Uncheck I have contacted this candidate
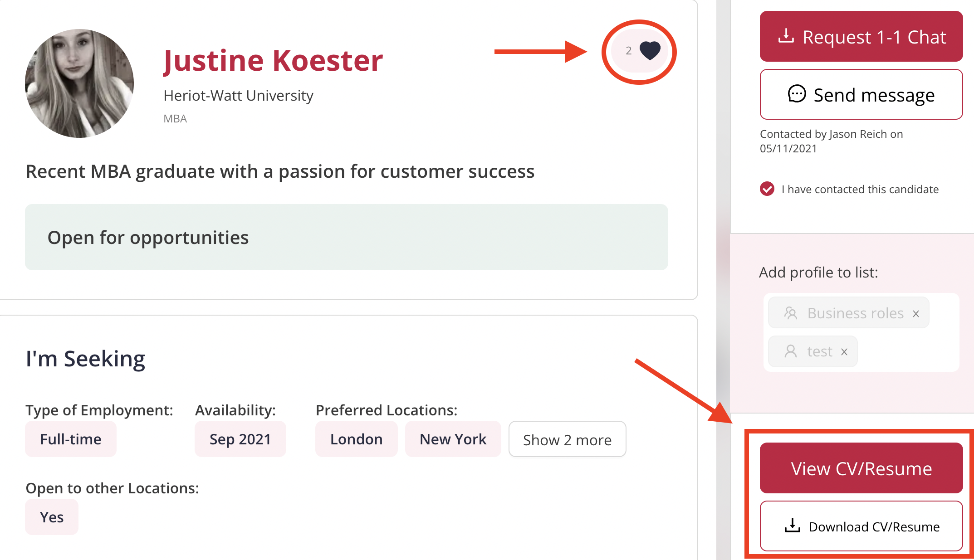974x560 pixels. coord(767,189)
